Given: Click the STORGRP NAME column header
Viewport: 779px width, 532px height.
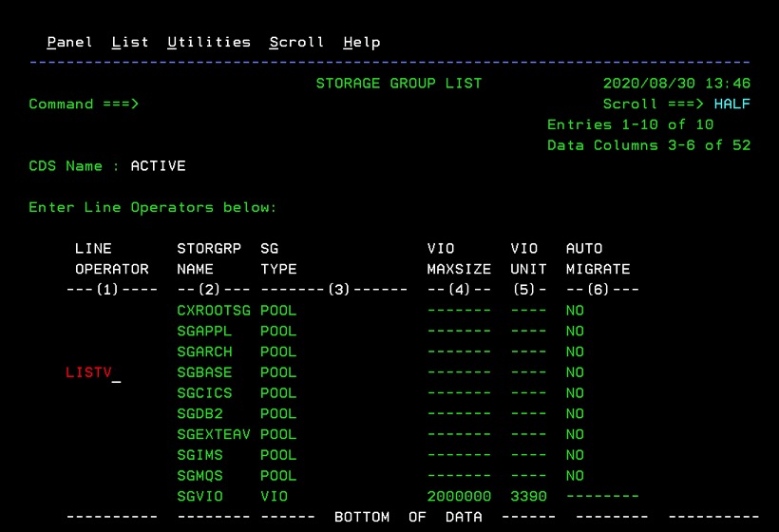Looking at the screenshot, I should (209, 258).
